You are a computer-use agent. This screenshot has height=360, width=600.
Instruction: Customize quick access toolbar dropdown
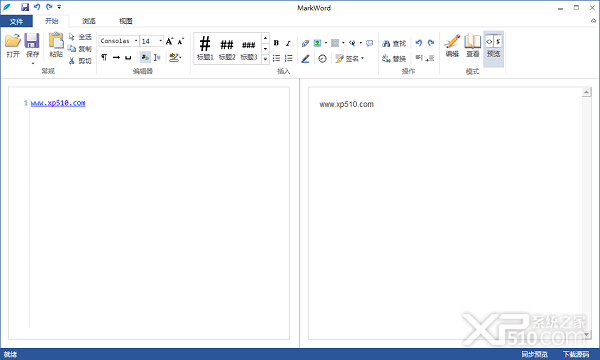[59, 7]
